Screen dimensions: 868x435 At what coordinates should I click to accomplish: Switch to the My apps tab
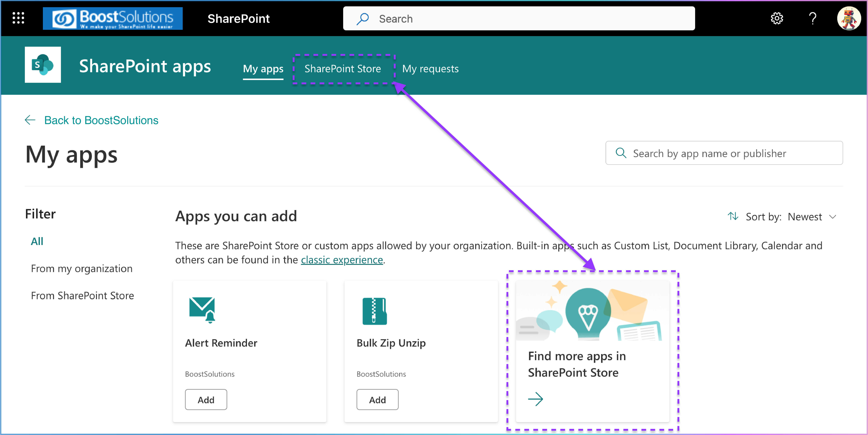pos(263,69)
